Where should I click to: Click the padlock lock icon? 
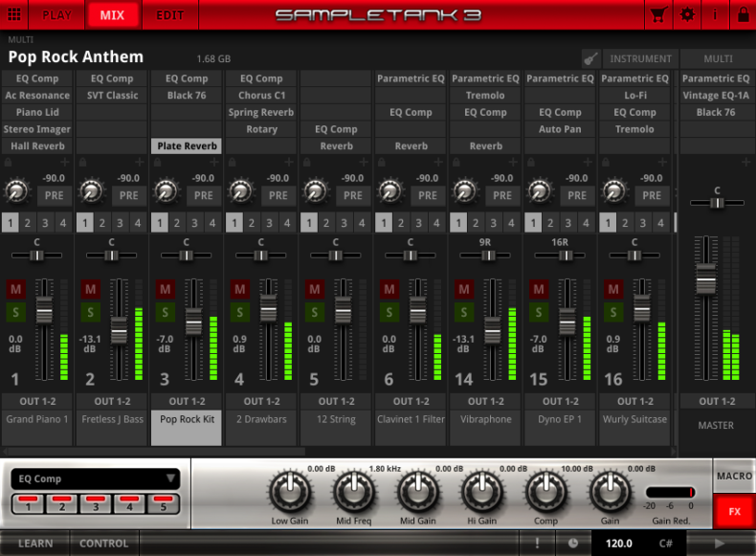click(x=743, y=14)
